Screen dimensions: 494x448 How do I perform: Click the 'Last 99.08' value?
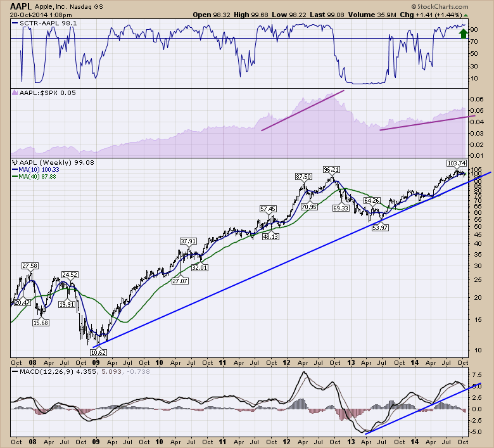point(327,15)
